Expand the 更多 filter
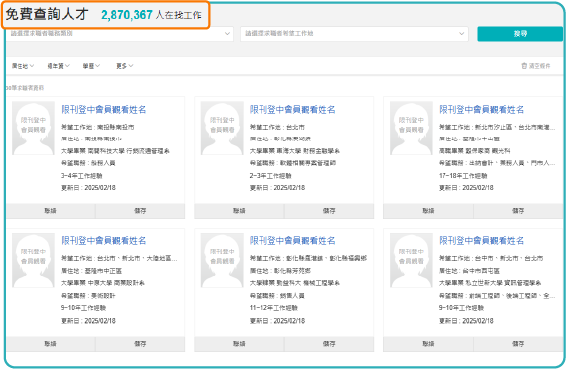The width and height of the screenshot is (566, 369). point(125,66)
